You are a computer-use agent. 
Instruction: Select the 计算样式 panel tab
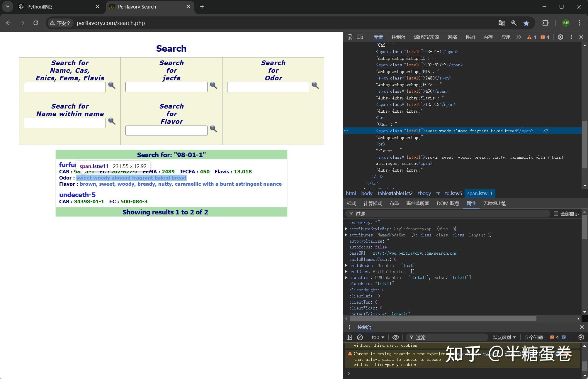coord(373,203)
